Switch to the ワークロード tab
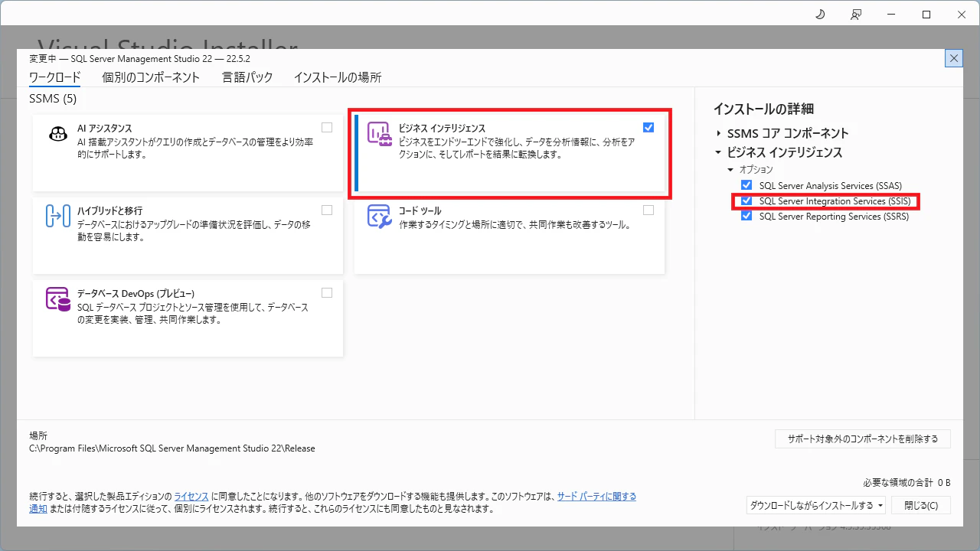Screen dimensions: 980x551 pos(54,77)
